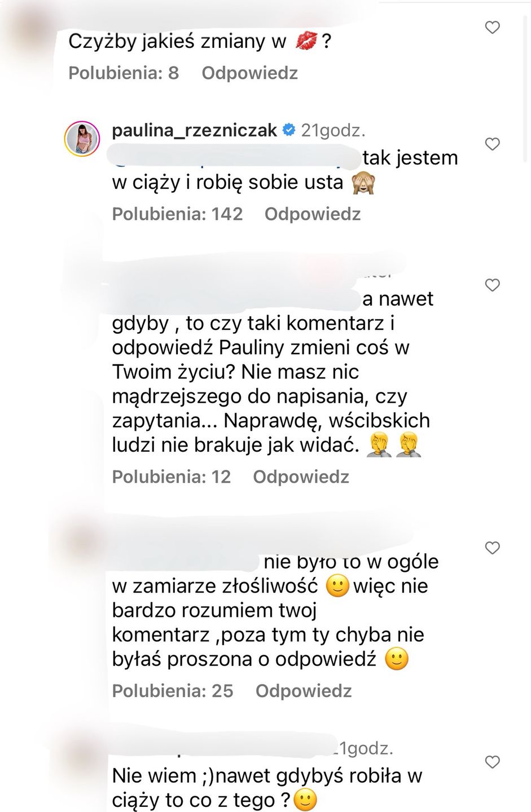Heart the comment about "złośliwość"

tap(493, 548)
